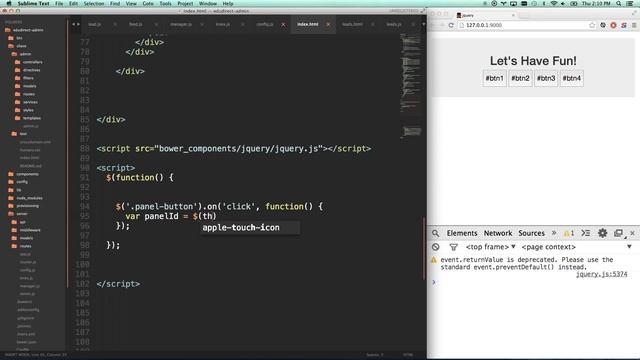This screenshot has width=640, height=360.
Task: Select the jQuery browser tab in Chrome
Action: pos(484,15)
